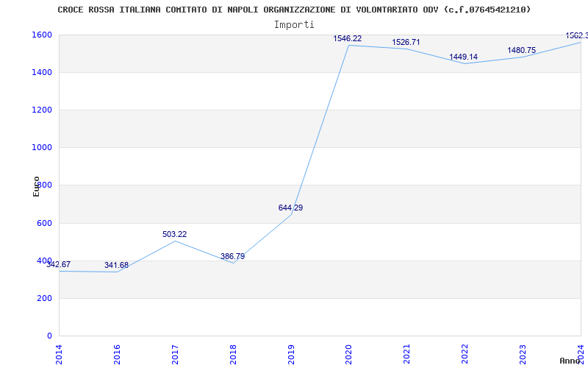The width and height of the screenshot is (588, 368).
Task: Click the 1526.71 data label for 2021
Action: pos(406,42)
